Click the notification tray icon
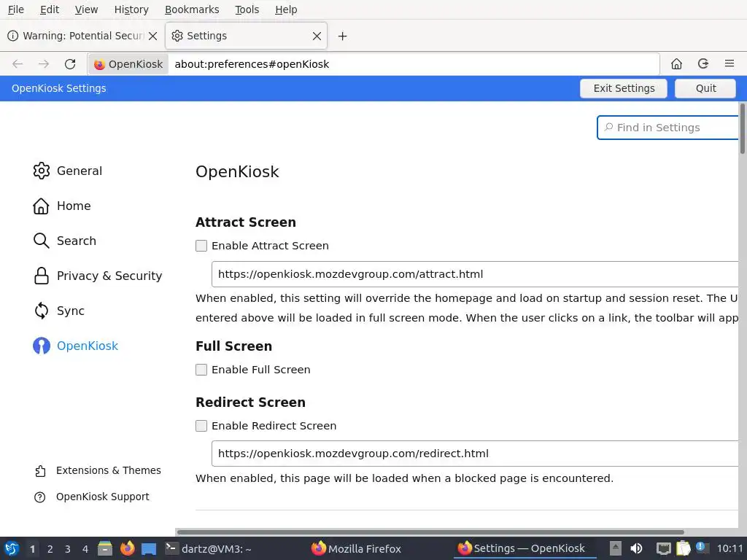 [702, 548]
